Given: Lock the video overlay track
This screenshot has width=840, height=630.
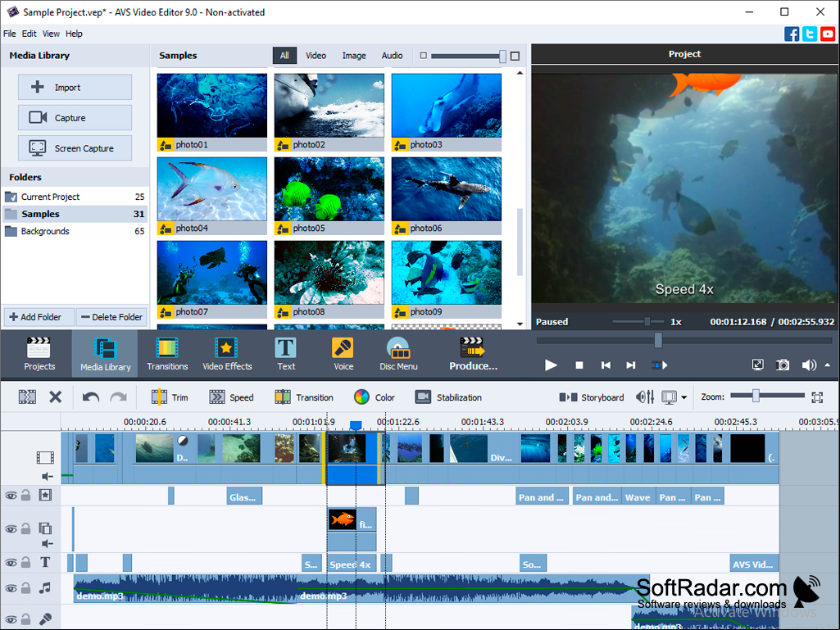Looking at the screenshot, I should tap(25, 528).
